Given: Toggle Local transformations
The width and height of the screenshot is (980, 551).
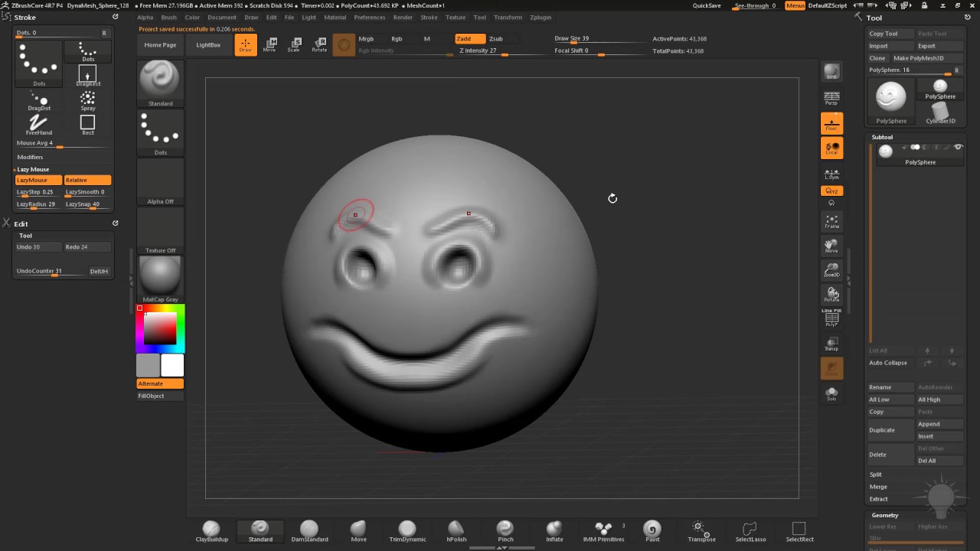Looking at the screenshot, I should tap(831, 148).
